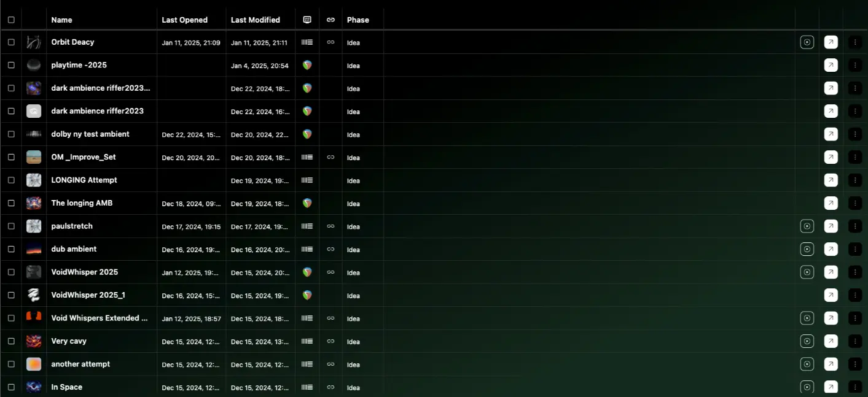Image resolution: width=868 pixels, height=397 pixels.
Task: Check the box for OM _Improve_Set
Action: coord(11,157)
